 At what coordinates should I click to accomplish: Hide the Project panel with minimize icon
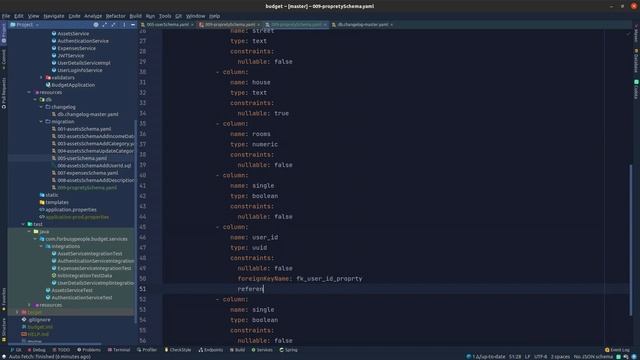tap(133, 25)
